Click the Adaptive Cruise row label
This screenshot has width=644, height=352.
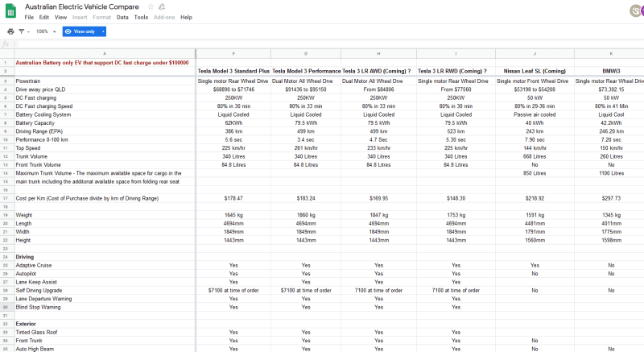[x=34, y=265]
